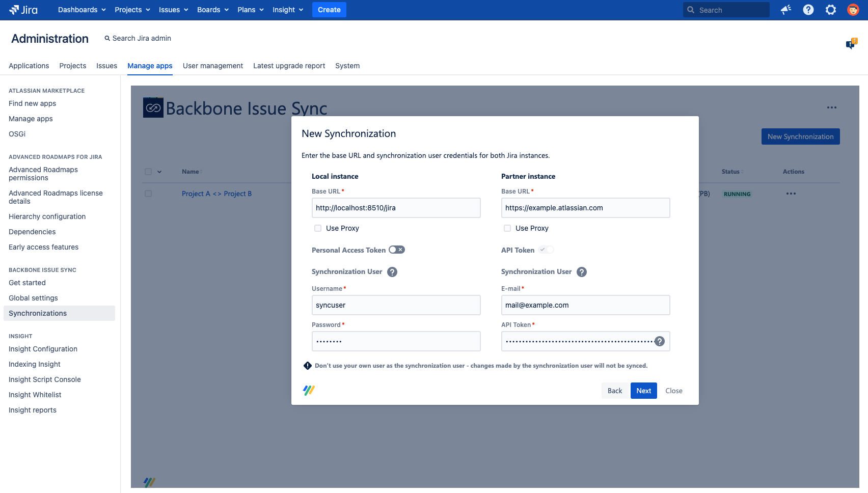Open Global settings in sidebar
This screenshot has width=868, height=493.
tap(33, 298)
